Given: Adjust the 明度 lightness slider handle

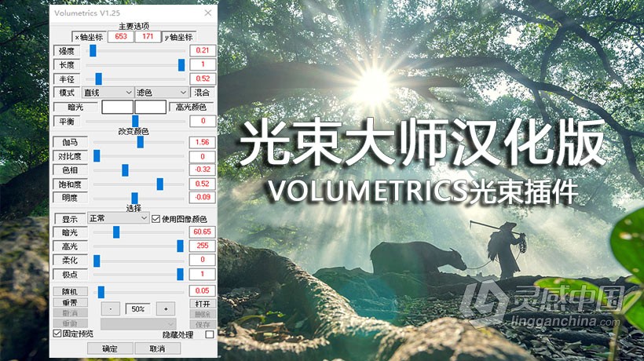Looking at the screenshot, I should pos(134,198).
